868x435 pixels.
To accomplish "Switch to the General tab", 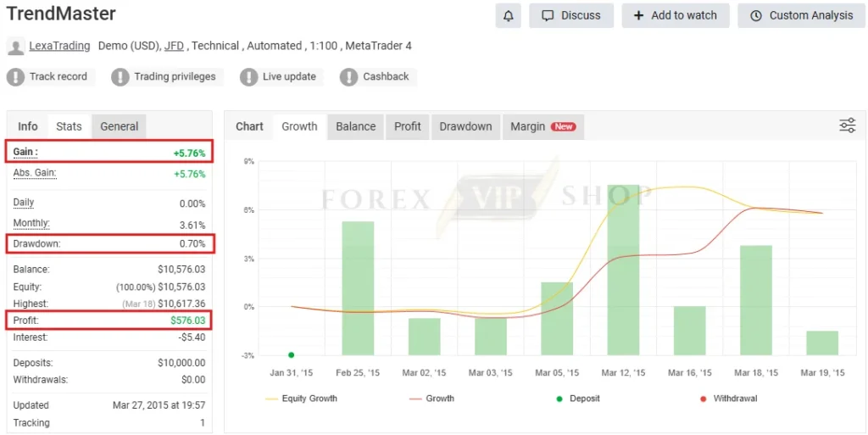I will [119, 126].
